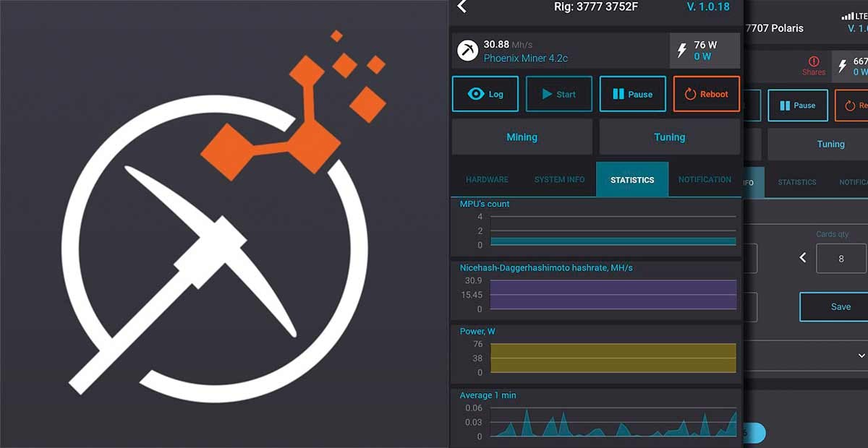Click the "Cards qty" label

(x=832, y=235)
